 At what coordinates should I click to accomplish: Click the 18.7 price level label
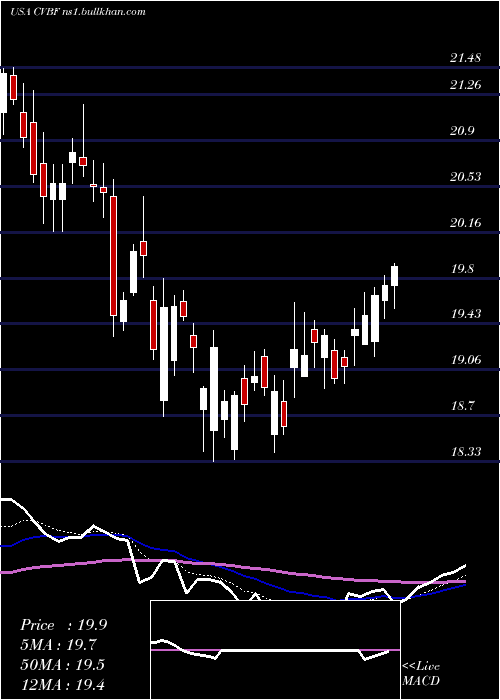pos(462,406)
